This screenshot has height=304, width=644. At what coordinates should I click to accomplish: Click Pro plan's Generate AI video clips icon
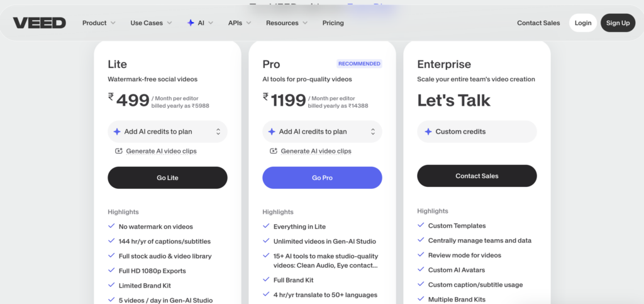(273, 151)
